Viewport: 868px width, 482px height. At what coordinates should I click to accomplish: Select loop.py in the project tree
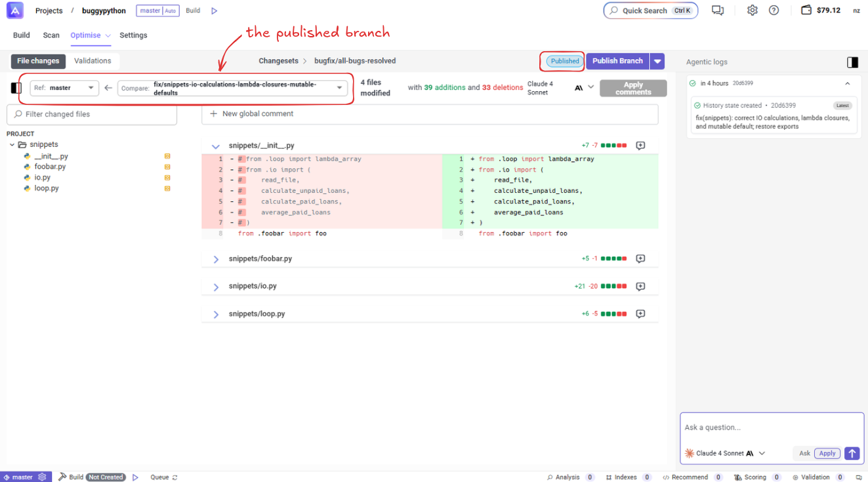tap(47, 188)
